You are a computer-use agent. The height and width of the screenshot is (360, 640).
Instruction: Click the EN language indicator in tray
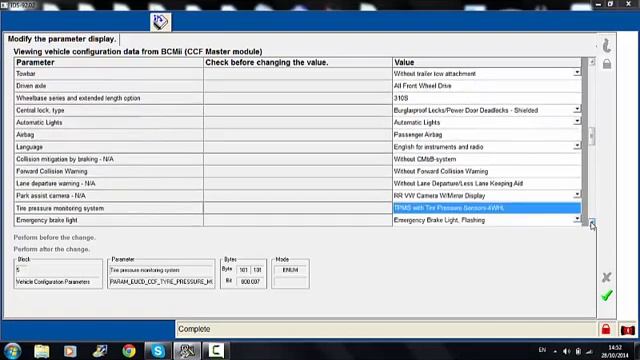coord(542,350)
